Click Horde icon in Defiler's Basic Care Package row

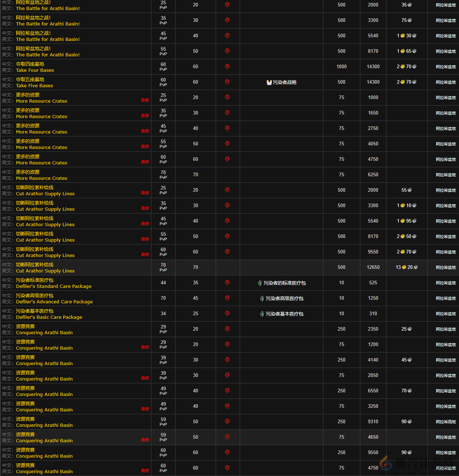point(227,313)
